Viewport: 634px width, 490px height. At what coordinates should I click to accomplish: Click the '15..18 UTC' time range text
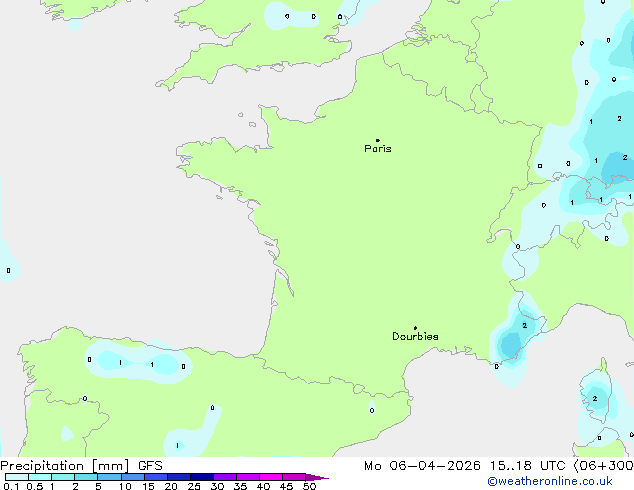(527, 466)
